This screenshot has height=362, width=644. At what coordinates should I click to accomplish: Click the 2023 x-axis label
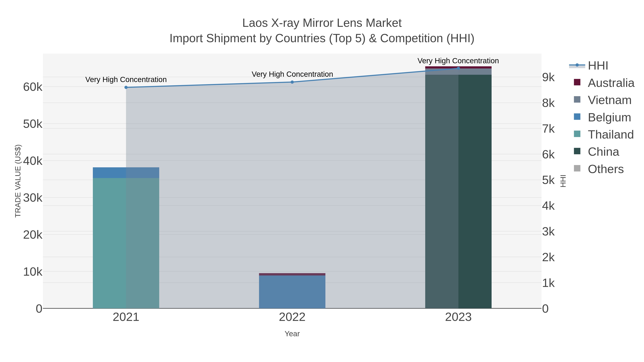(458, 317)
